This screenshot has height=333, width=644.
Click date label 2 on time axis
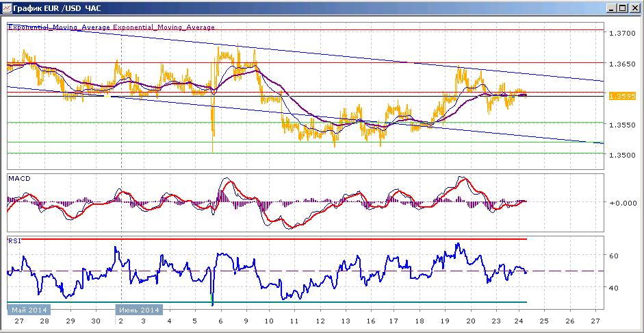click(x=120, y=321)
